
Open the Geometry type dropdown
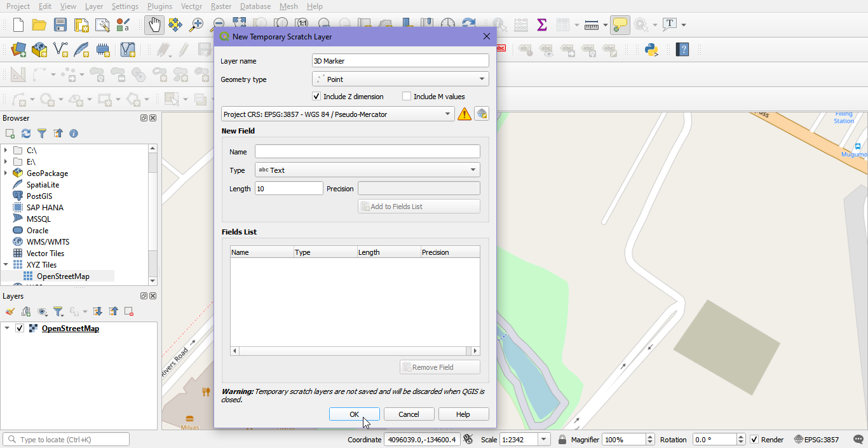tap(400, 79)
